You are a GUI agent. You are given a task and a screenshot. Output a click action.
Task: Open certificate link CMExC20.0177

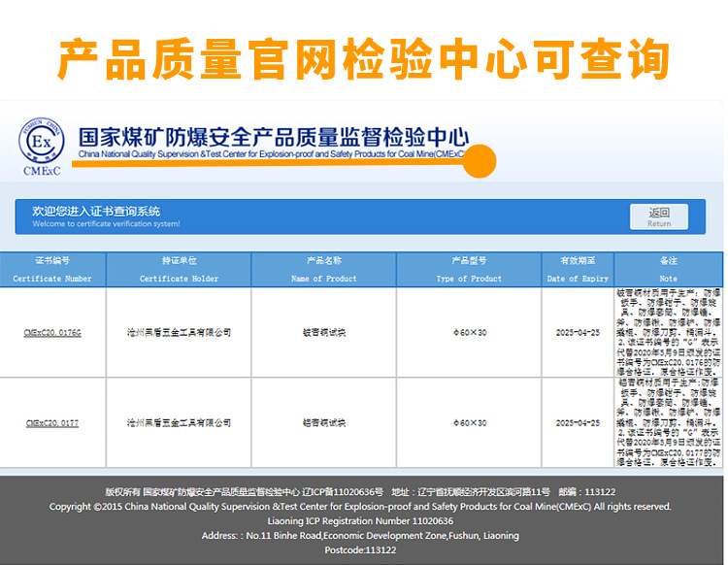click(52, 423)
